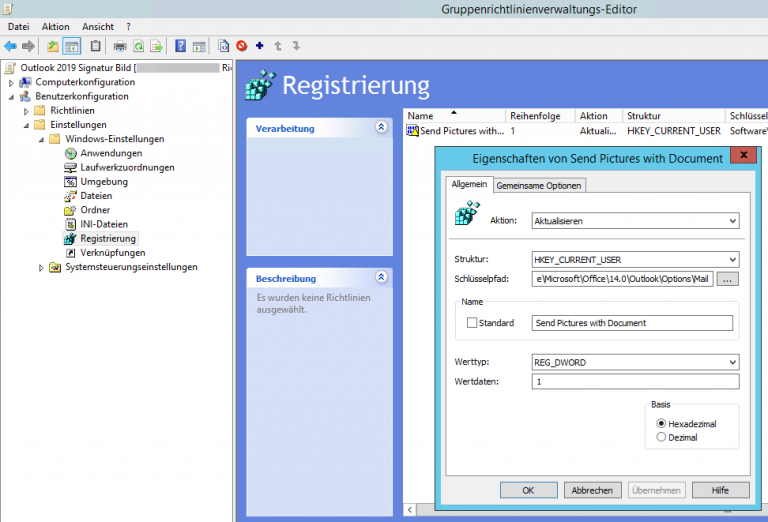Collapse Benutzerkonfiguration node
Viewport: 768px width, 522px height.
tap(11, 97)
